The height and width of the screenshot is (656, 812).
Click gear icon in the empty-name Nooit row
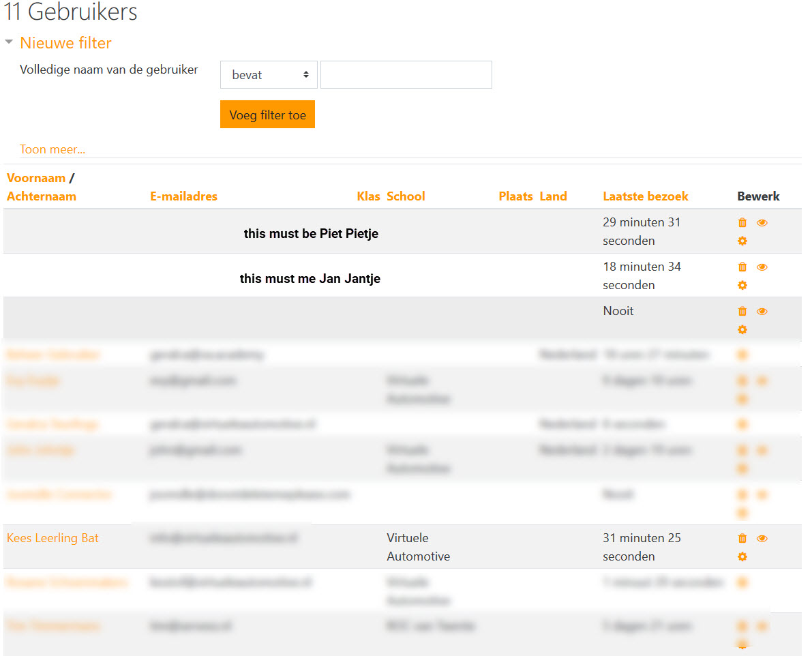[x=742, y=329]
